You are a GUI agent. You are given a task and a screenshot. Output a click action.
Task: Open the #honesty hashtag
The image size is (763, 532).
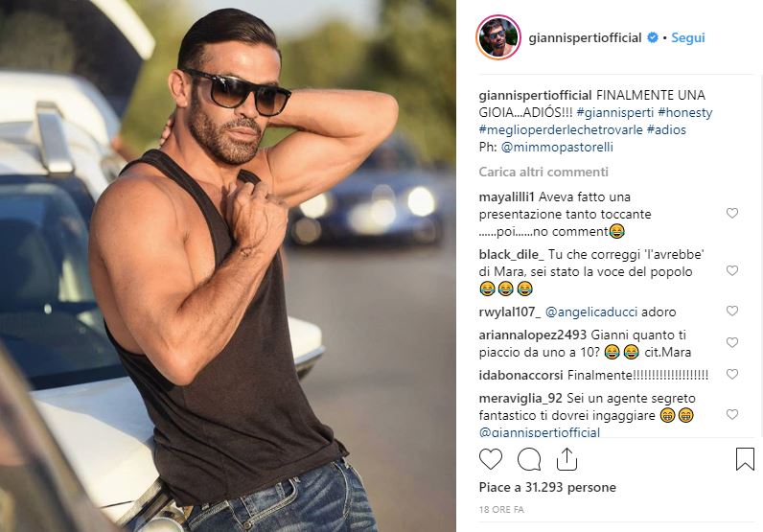684,112
